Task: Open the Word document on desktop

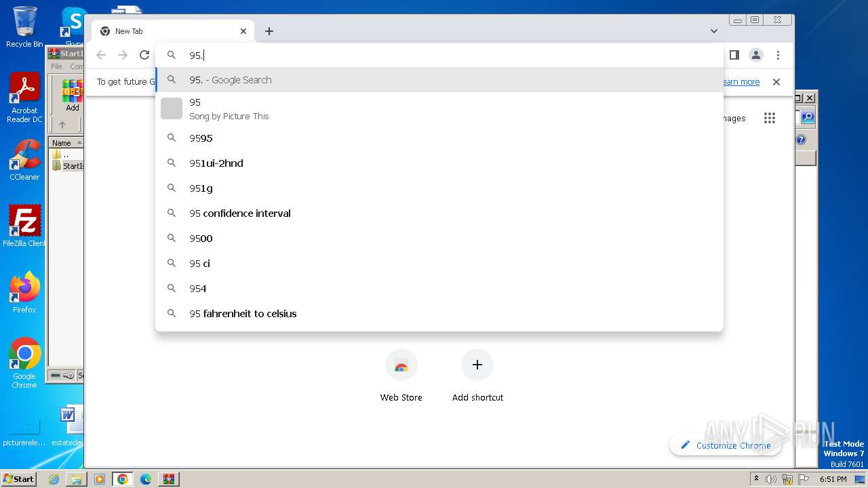Action: pyautogui.click(x=69, y=426)
